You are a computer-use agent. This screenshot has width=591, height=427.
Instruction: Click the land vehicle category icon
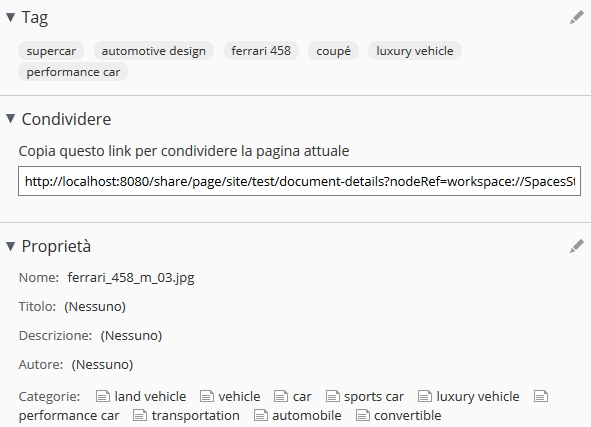103,396
